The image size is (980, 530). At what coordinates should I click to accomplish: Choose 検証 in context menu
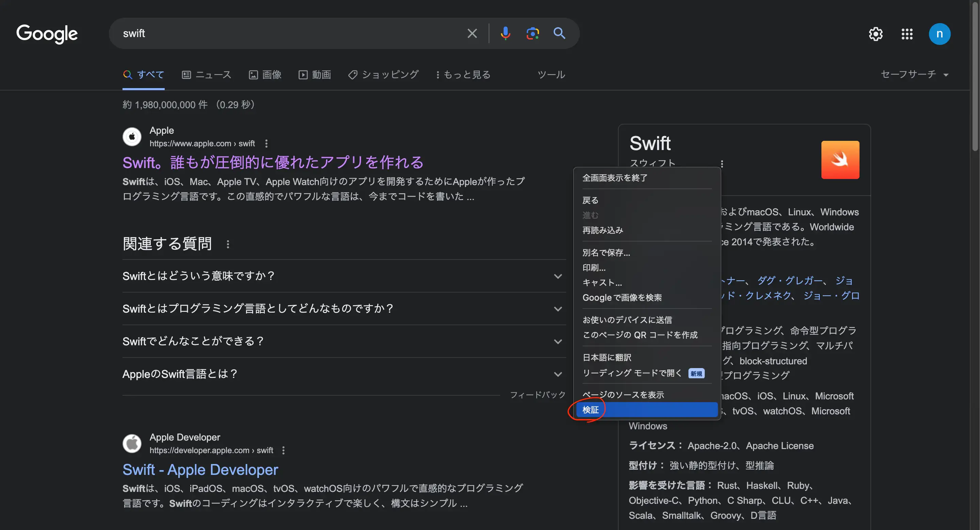click(x=647, y=410)
